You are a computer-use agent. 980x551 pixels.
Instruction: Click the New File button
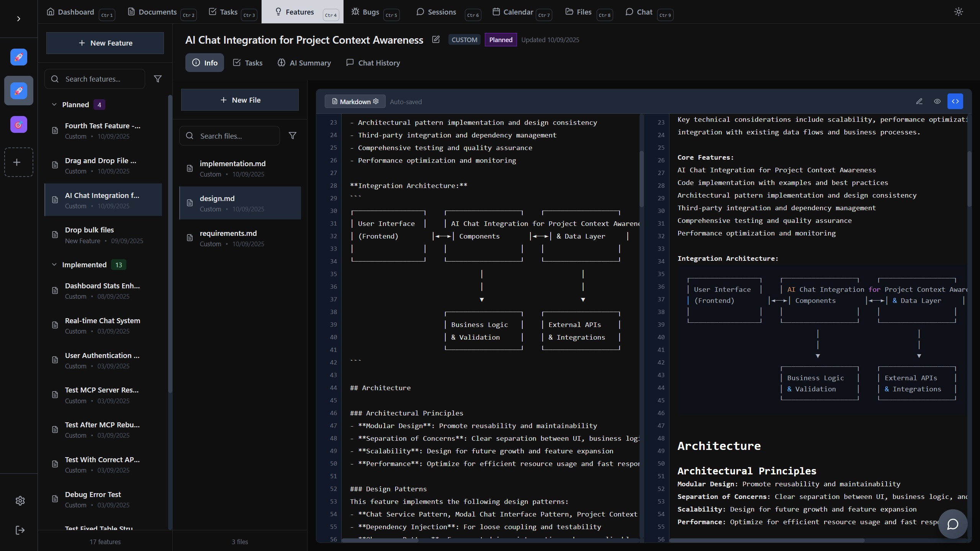[240, 100]
